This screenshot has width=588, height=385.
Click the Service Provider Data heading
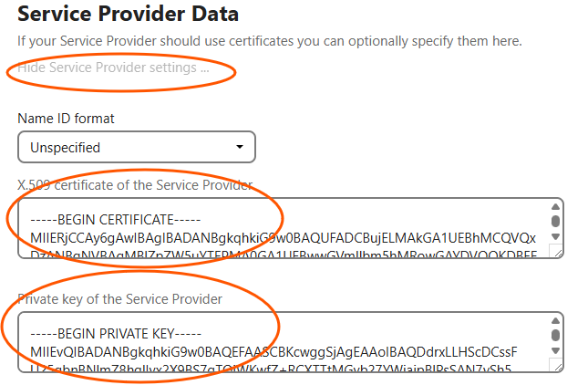pos(129,14)
